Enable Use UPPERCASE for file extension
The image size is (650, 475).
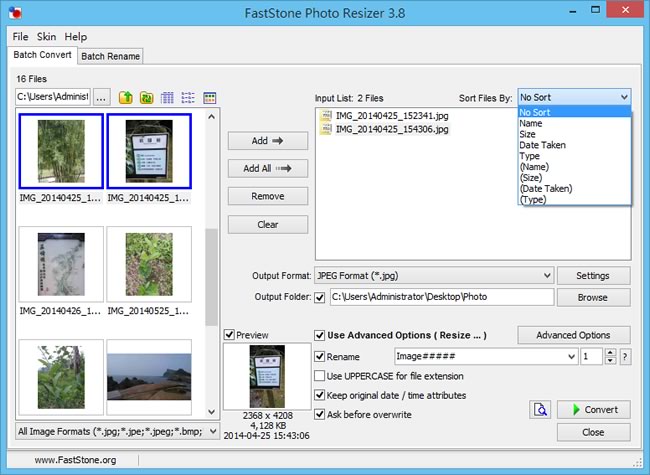[x=320, y=376]
